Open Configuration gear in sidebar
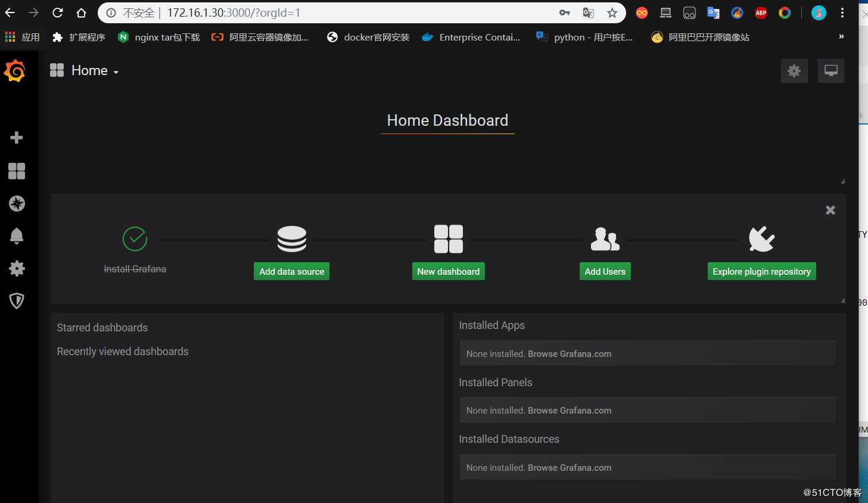 pyautogui.click(x=17, y=268)
